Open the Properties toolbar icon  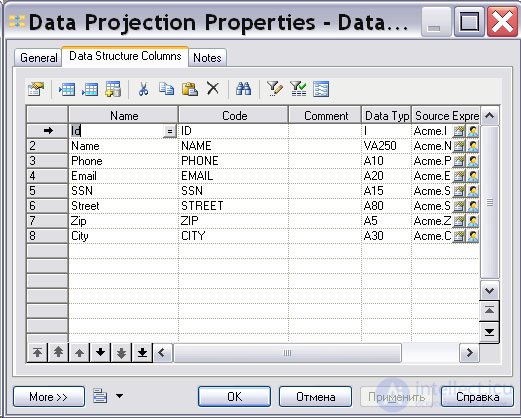click(36, 89)
